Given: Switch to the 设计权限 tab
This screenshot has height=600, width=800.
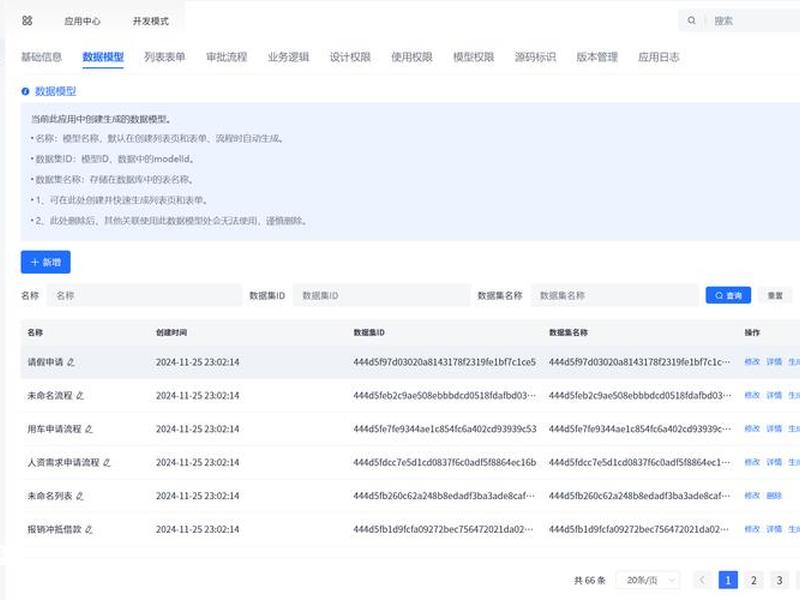Looking at the screenshot, I should [x=350, y=57].
